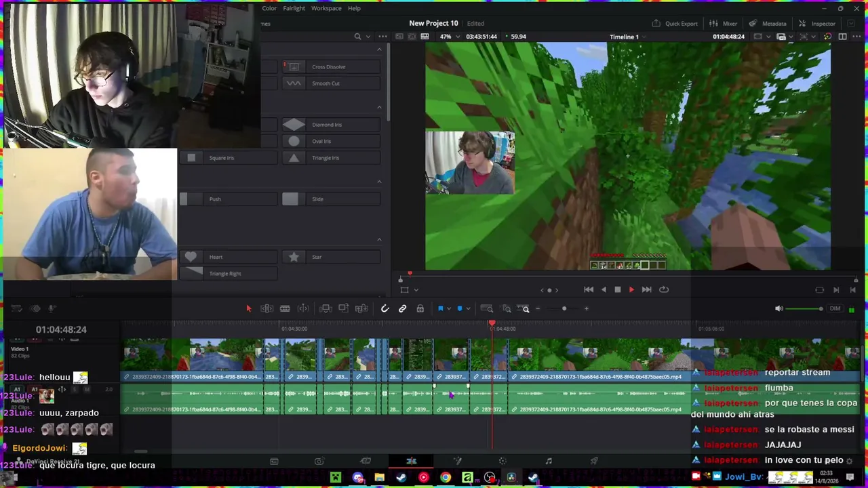Pick the Diamond Iris transition
The width and height of the screenshot is (868, 488).
point(331,125)
